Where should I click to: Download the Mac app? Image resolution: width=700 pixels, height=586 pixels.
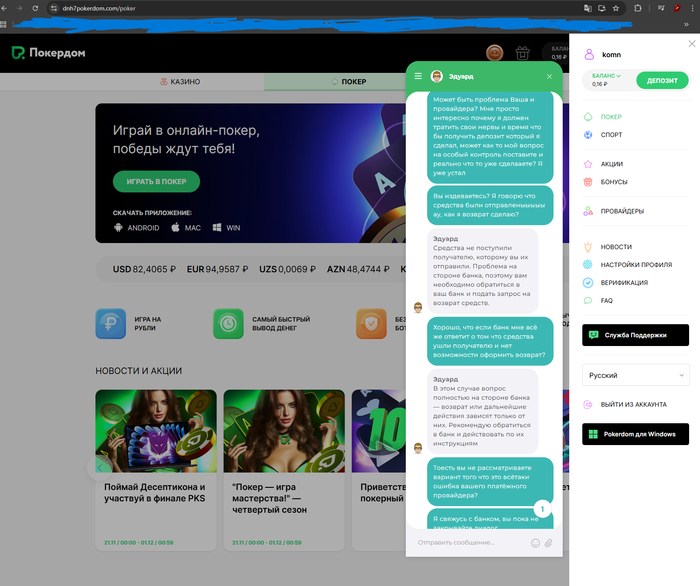pyautogui.click(x=186, y=228)
